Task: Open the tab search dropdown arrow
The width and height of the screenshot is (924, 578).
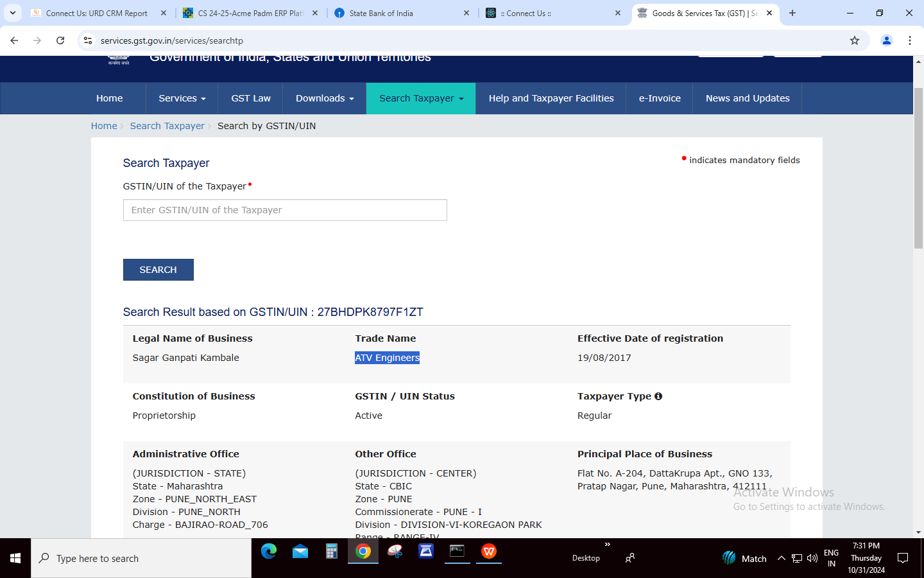Action: click(x=12, y=13)
